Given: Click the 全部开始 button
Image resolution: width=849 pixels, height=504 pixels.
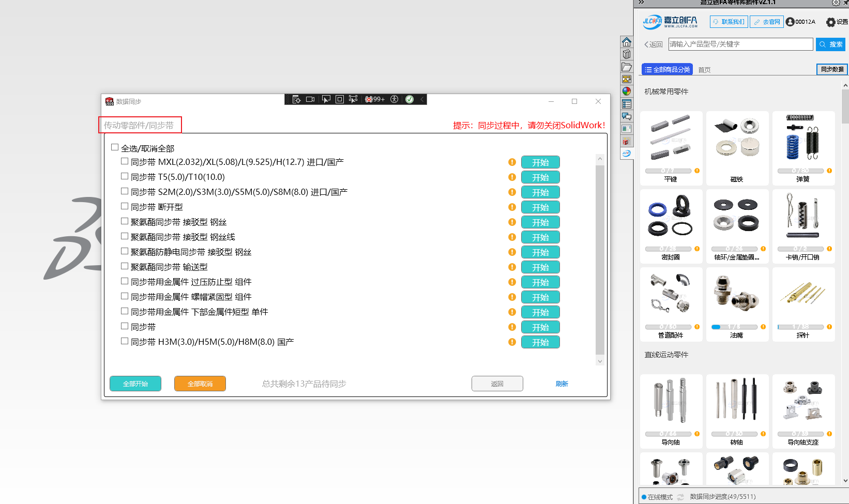Looking at the screenshot, I should click(135, 384).
